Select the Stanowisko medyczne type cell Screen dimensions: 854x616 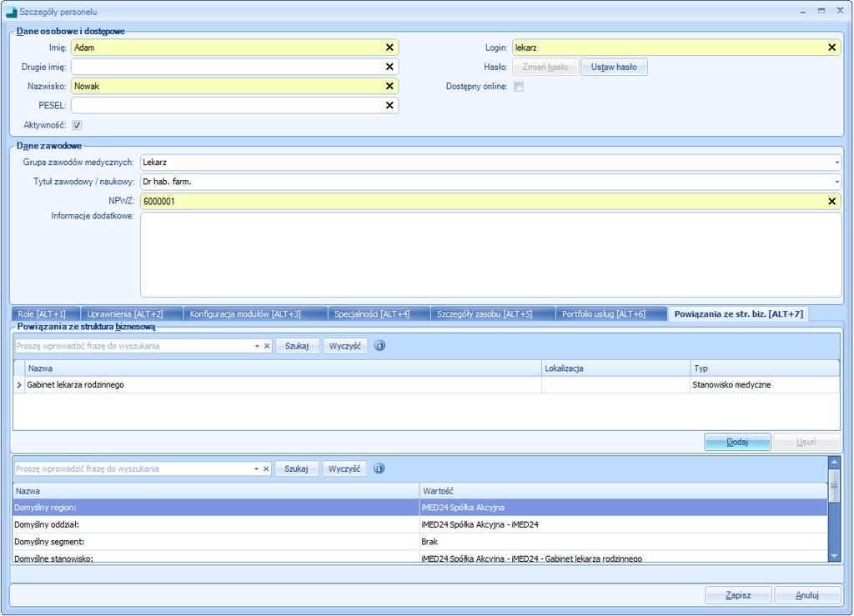(766, 385)
